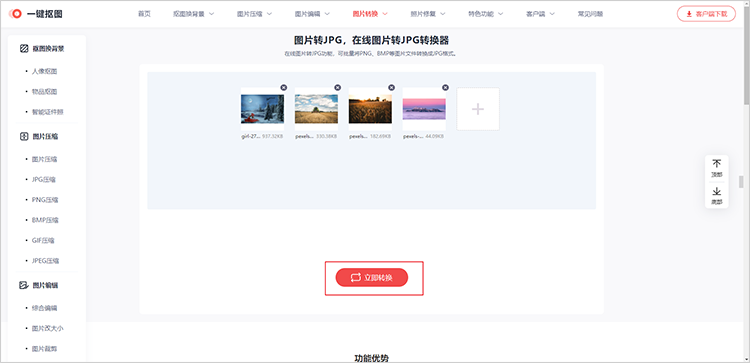Viewport: 750px width, 363px height.
Task: Jump to page top with 顶部 arrow
Action: (717, 167)
